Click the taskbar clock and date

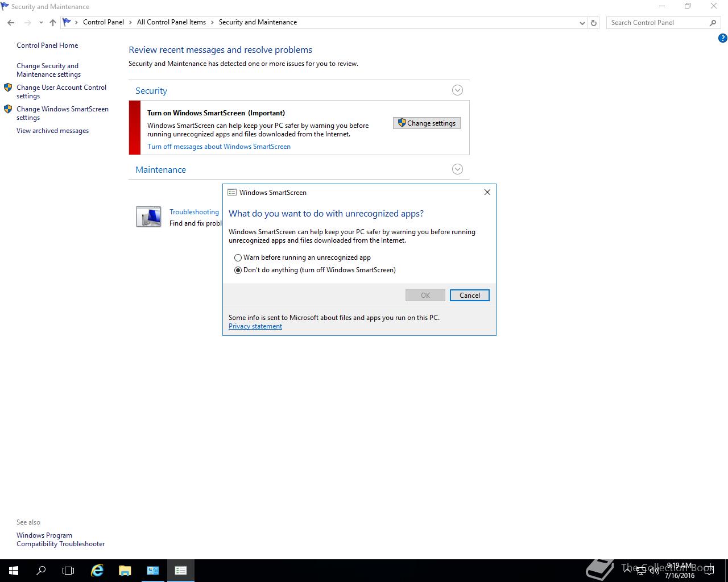[680, 571]
